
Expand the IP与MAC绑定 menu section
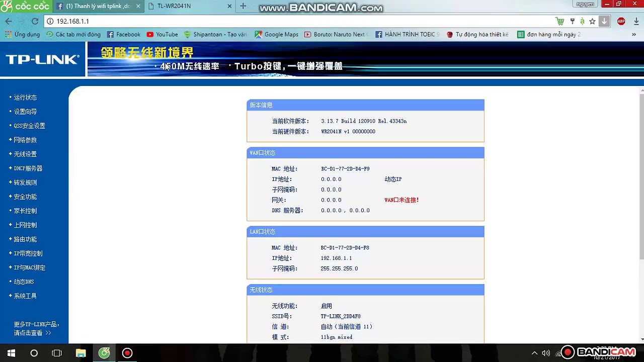click(x=29, y=267)
